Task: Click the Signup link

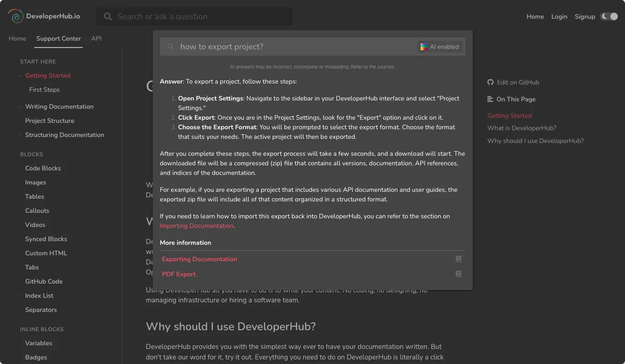Action: click(x=585, y=16)
